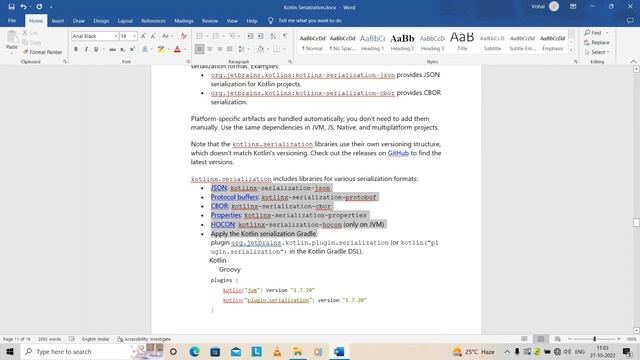Open Ribbon Display Options icon
The image size is (640, 360).
click(573, 7)
